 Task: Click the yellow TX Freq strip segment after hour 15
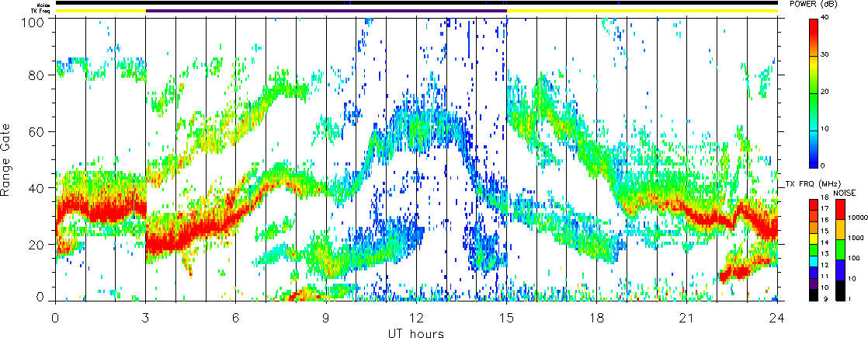(x=642, y=11)
